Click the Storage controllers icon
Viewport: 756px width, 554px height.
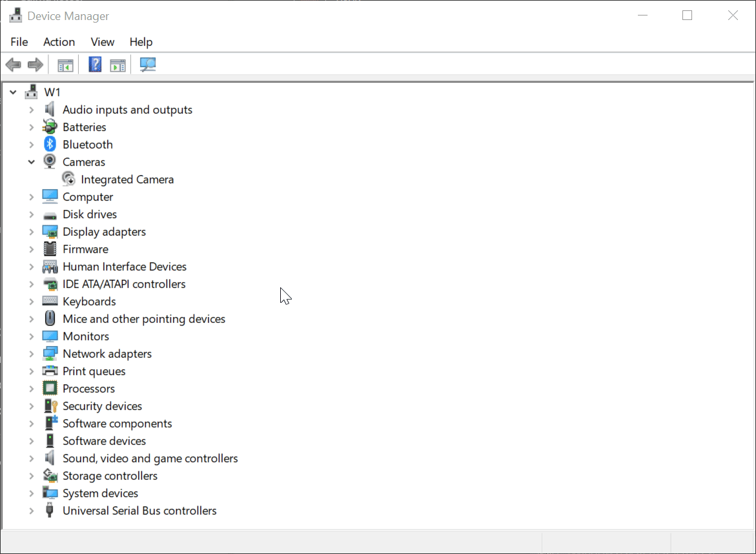click(50, 475)
